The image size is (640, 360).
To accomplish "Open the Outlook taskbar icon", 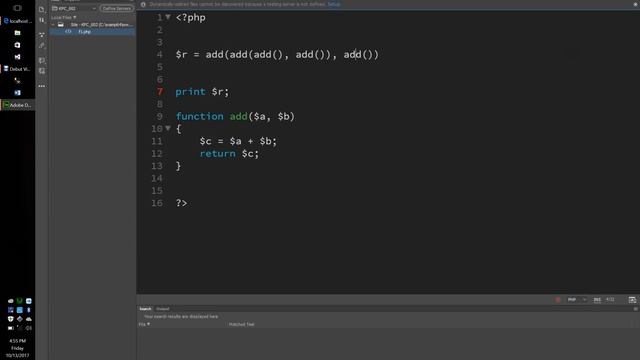I will tap(17, 93).
